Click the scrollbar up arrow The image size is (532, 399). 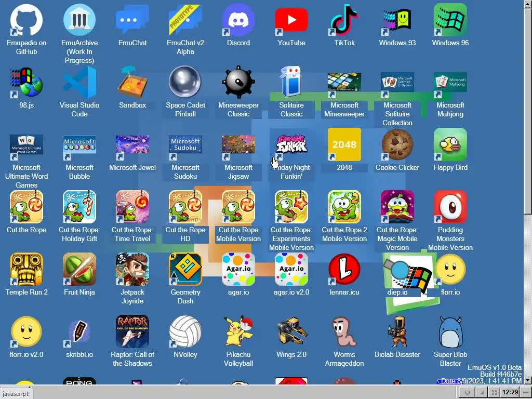tap(528, 4)
